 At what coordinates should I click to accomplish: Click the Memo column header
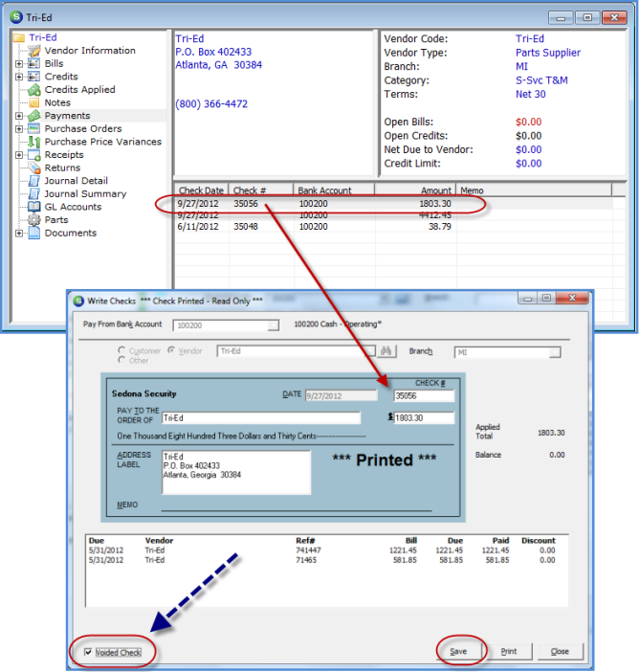(534, 190)
